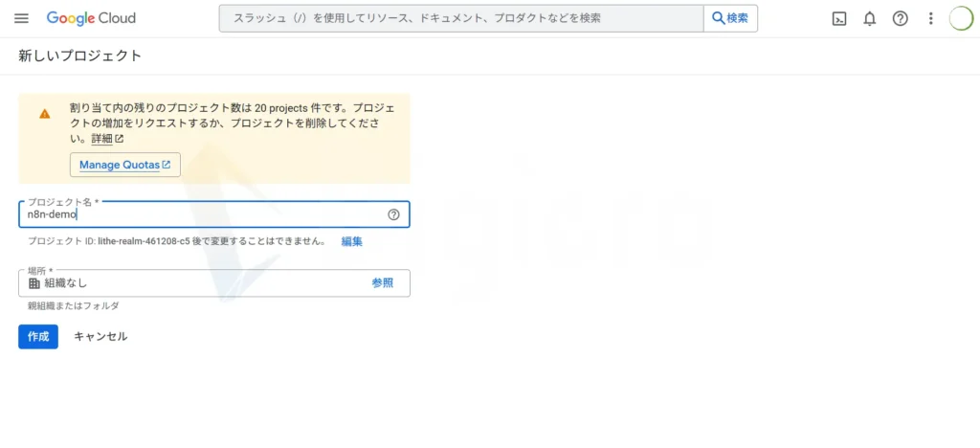Click the Google Cloud logo
980x448 pixels.
click(x=91, y=19)
